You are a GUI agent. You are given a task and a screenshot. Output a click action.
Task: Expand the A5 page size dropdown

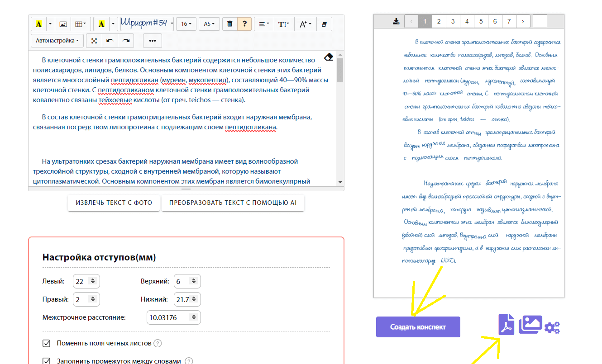(x=209, y=24)
